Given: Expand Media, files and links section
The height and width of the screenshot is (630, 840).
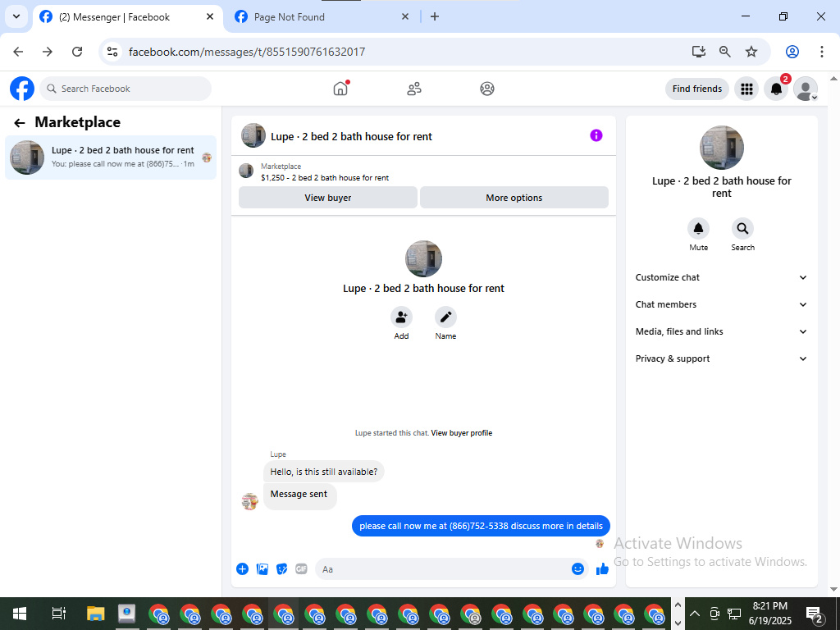Looking at the screenshot, I should tap(721, 331).
